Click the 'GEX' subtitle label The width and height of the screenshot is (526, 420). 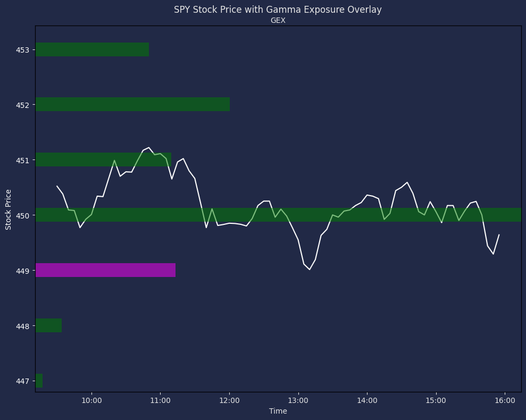point(278,20)
